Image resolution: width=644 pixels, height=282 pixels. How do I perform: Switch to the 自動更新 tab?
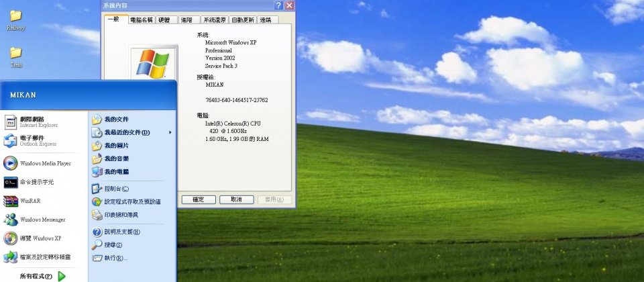[x=243, y=19]
